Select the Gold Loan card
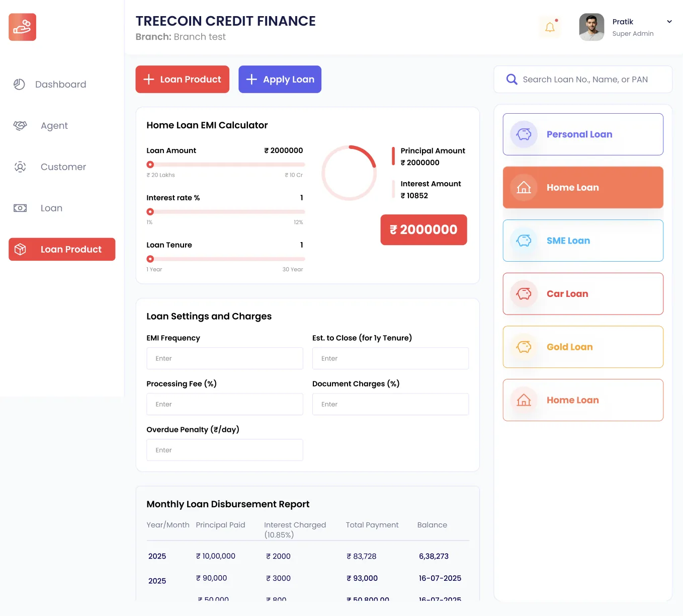Image resolution: width=683 pixels, height=616 pixels. pyautogui.click(x=583, y=347)
